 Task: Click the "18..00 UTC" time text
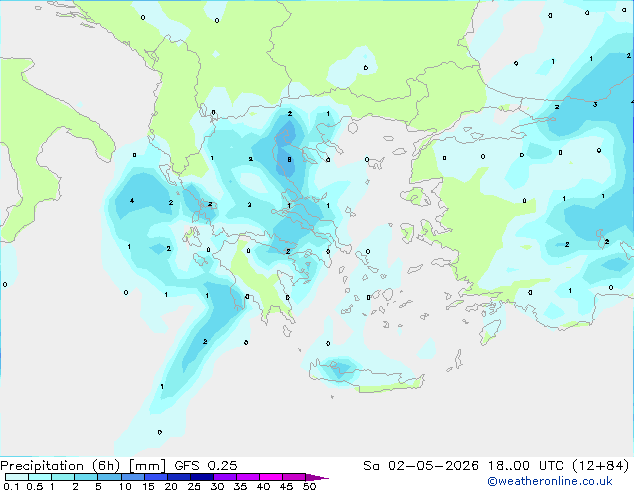coord(526,466)
